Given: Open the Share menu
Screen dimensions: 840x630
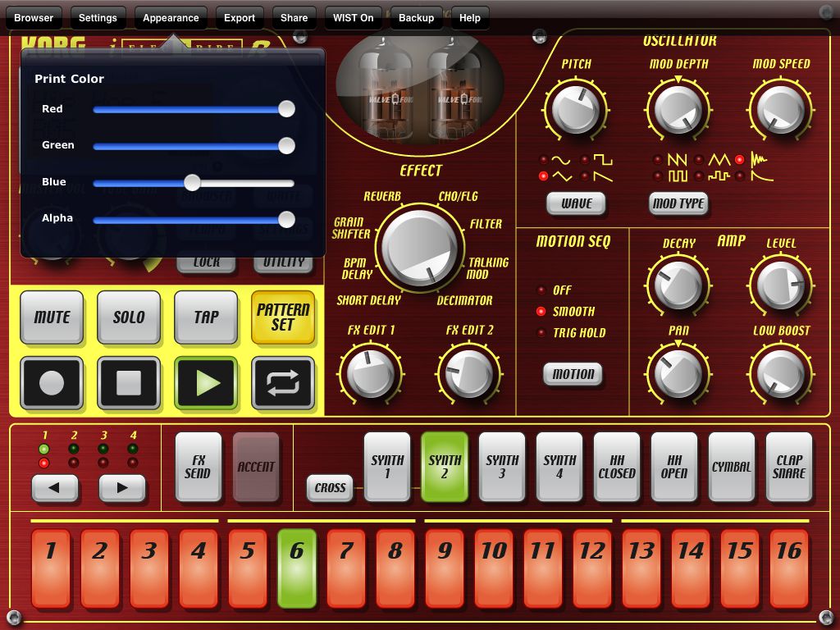Looking at the screenshot, I should pos(294,18).
